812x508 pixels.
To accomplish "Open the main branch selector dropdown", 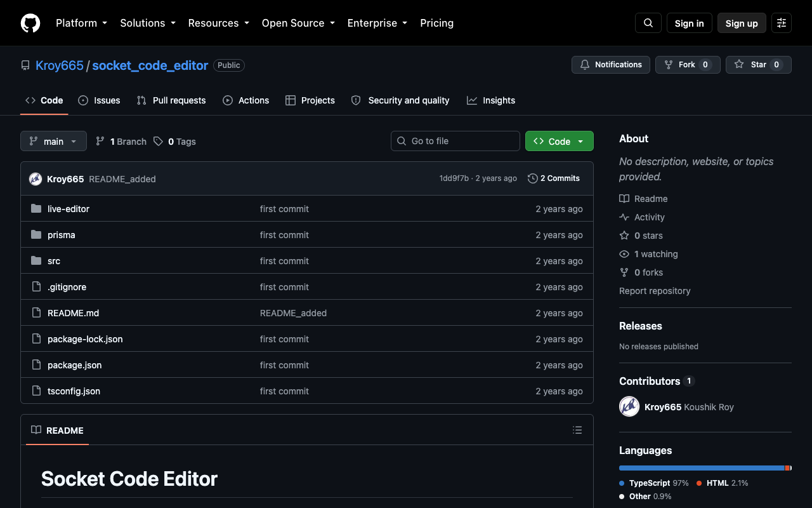I will click(x=53, y=141).
